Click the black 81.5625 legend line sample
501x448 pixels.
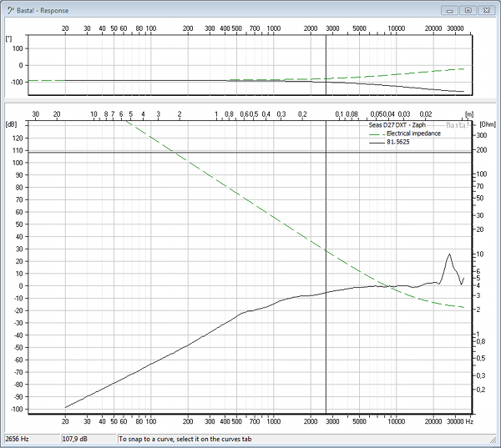(x=375, y=142)
